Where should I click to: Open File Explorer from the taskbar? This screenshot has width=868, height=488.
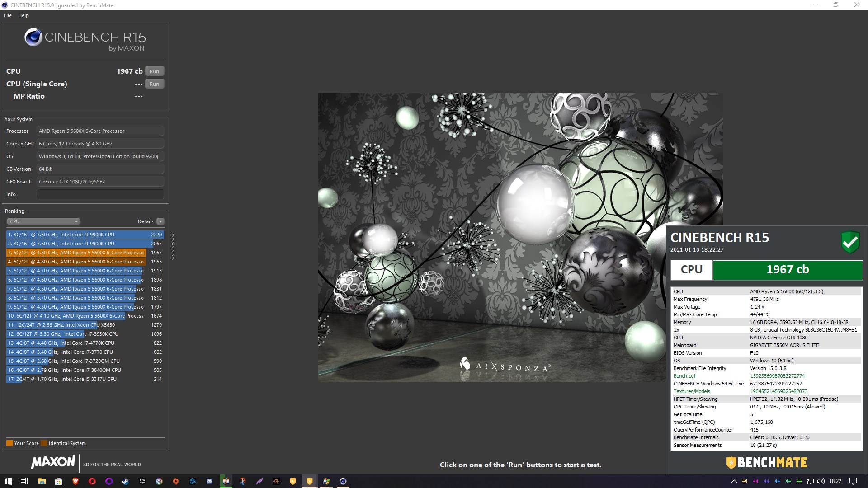tap(42, 481)
